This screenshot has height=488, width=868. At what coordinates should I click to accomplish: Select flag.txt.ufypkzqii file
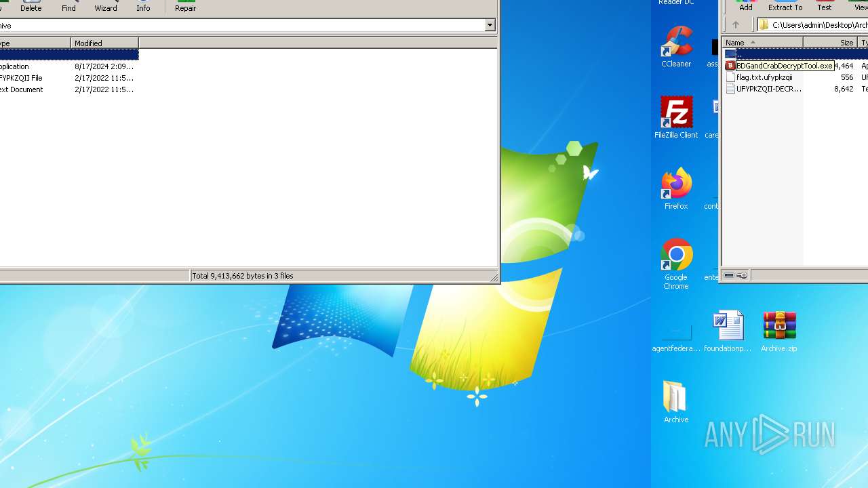764,77
